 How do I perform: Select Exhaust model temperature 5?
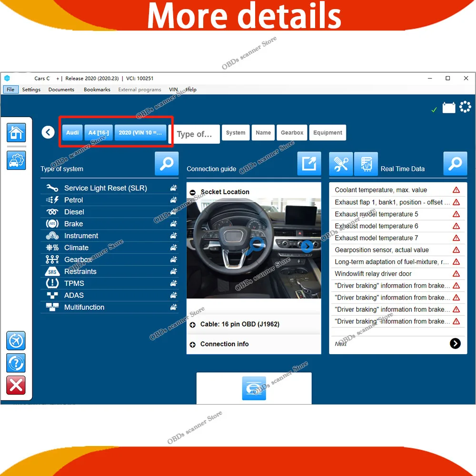coord(397,214)
